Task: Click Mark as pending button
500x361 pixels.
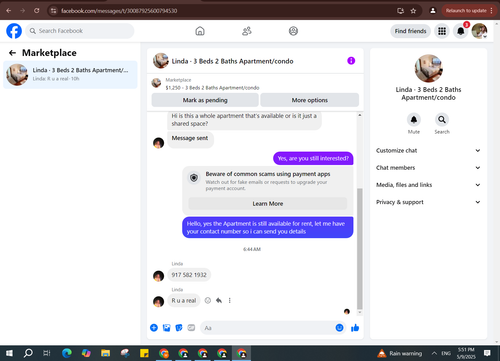Action: tap(205, 100)
